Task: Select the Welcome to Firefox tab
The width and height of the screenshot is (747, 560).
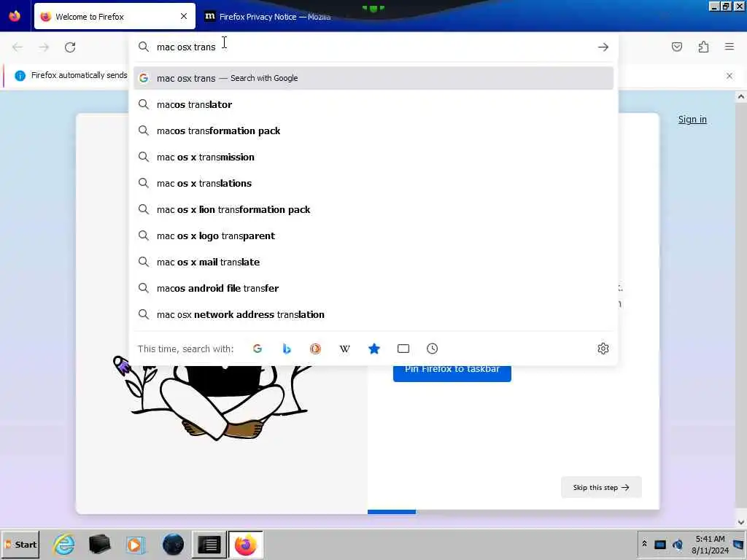Action: tap(115, 17)
